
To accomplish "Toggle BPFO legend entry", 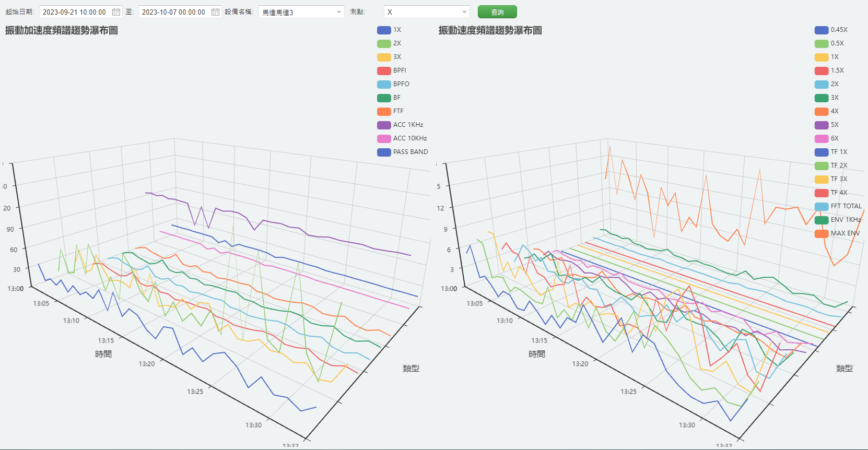I will pyautogui.click(x=393, y=84).
